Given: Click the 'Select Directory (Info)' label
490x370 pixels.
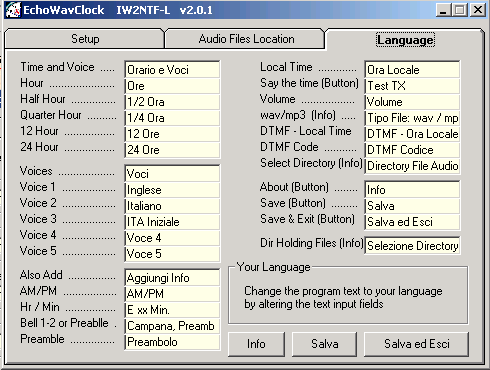Looking at the screenshot, I should click(x=311, y=163).
